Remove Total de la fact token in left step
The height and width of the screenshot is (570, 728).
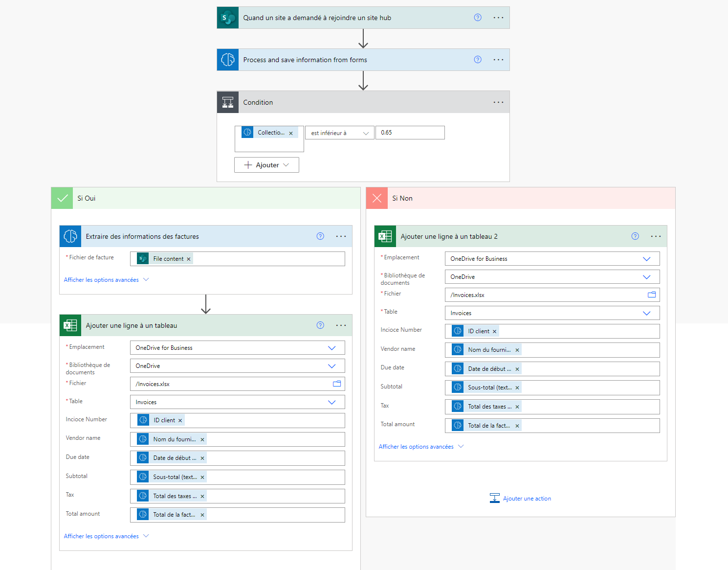click(x=202, y=515)
